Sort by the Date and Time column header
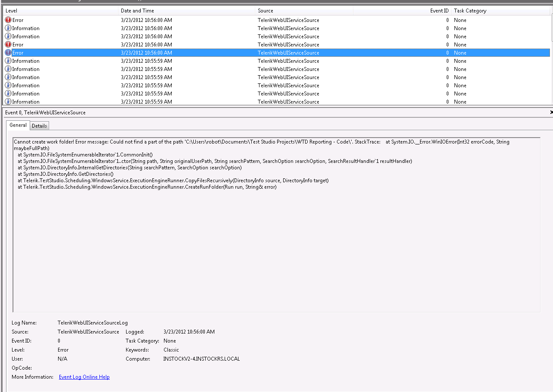The height and width of the screenshot is (392, 553). click(x=186, y=11)
